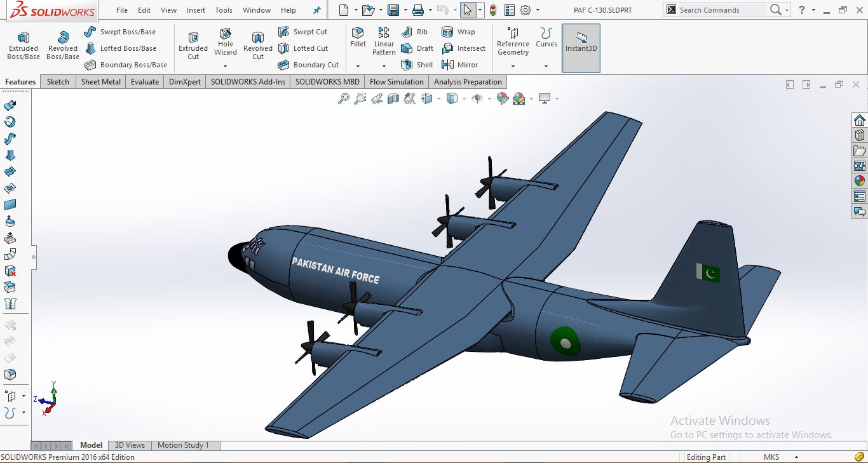The image size is (868, 463).
Task: Select the Extruded Boss/Base tool
Action: [x=24, y=46]
